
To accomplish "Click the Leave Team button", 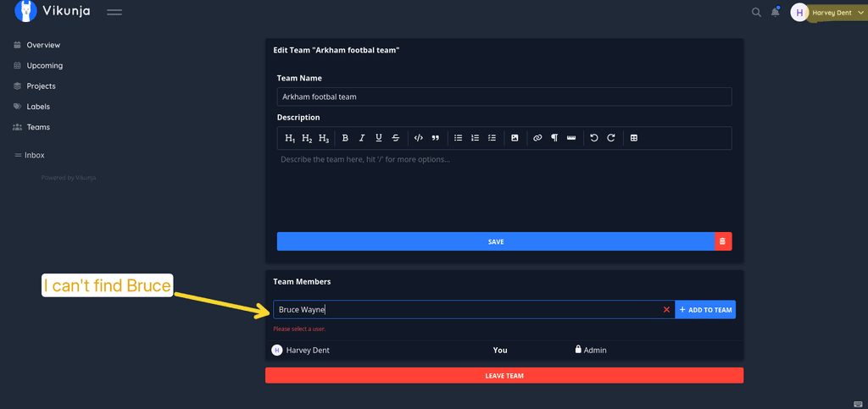I will (x=504, y=375).
